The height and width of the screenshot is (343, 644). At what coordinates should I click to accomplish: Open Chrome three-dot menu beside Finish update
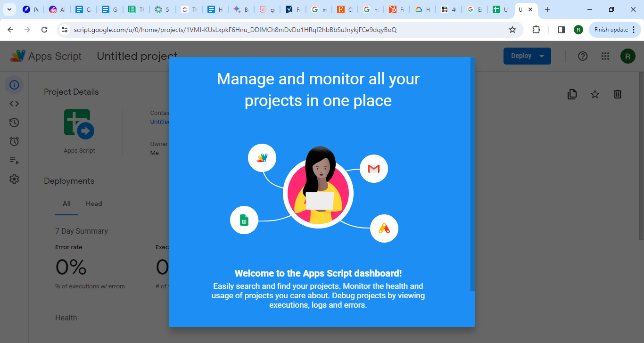click(634, 30)
